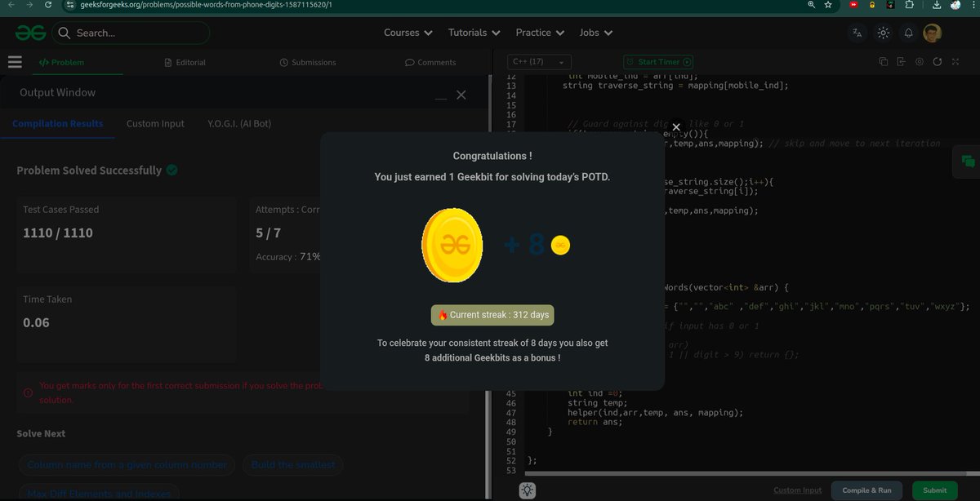Image resolution: width=980 pixels, height=501 pixels.
Task: Switch to the Problem tab
Action: tap(61, 62)
